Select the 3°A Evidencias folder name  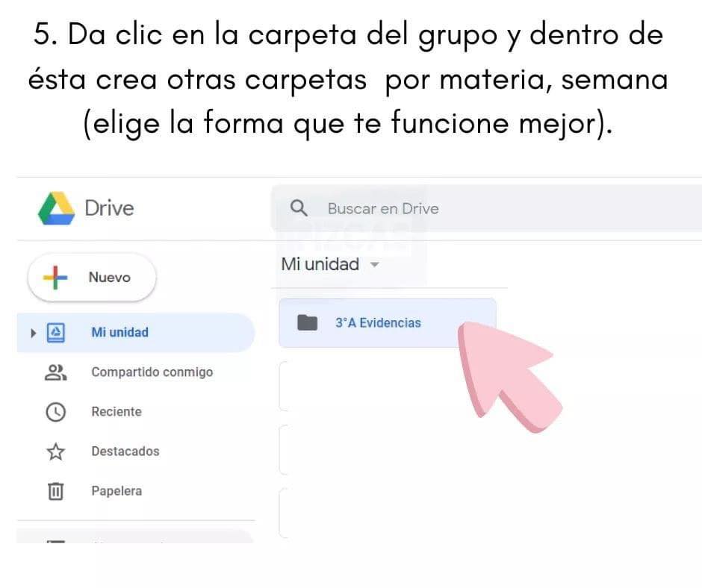[x=378, y=323]
